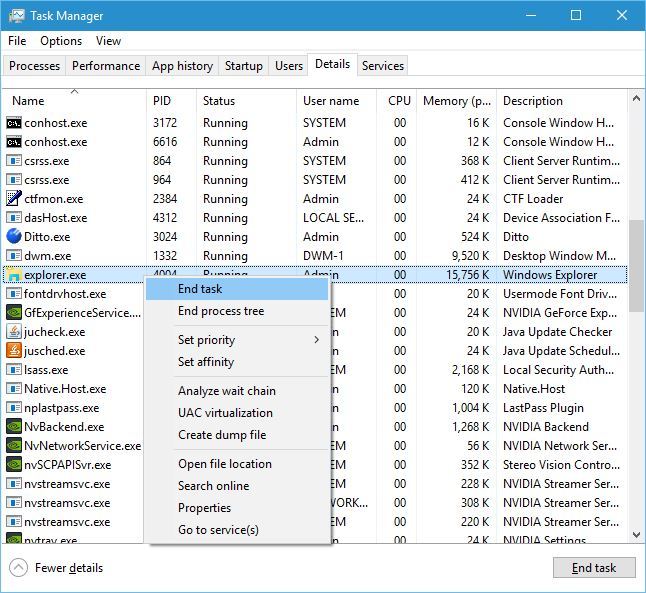Image resolution: width=646 pixels, height=593 pixels.
Task: Click the scrollbar up arrow
Action: 636,98
